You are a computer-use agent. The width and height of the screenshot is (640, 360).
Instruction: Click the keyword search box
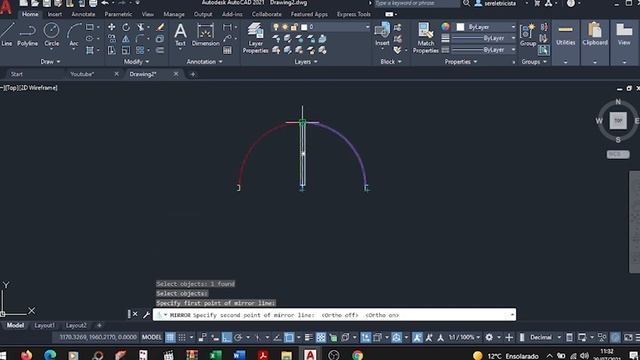(x=417, y=3)
